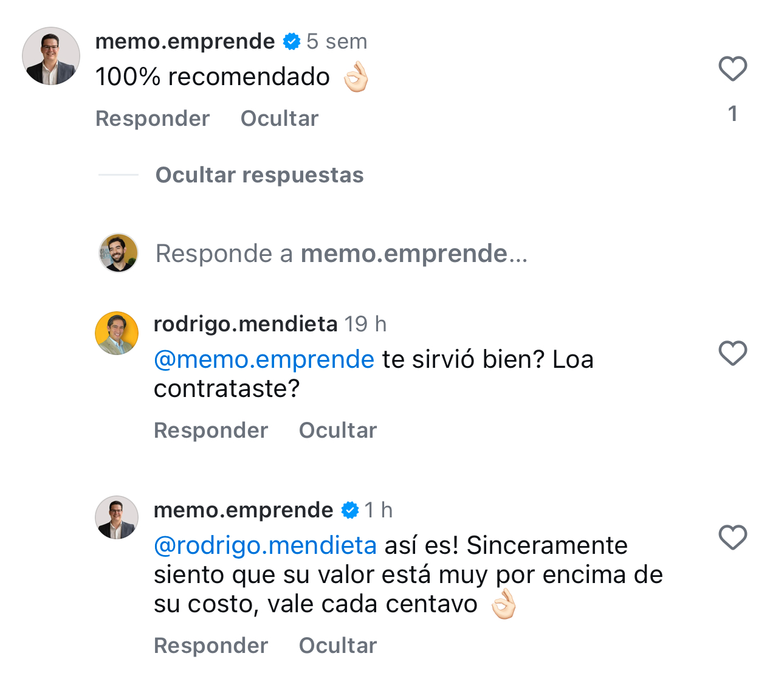
Task: Like the "100% recomendado" comment
Action: 732,69
